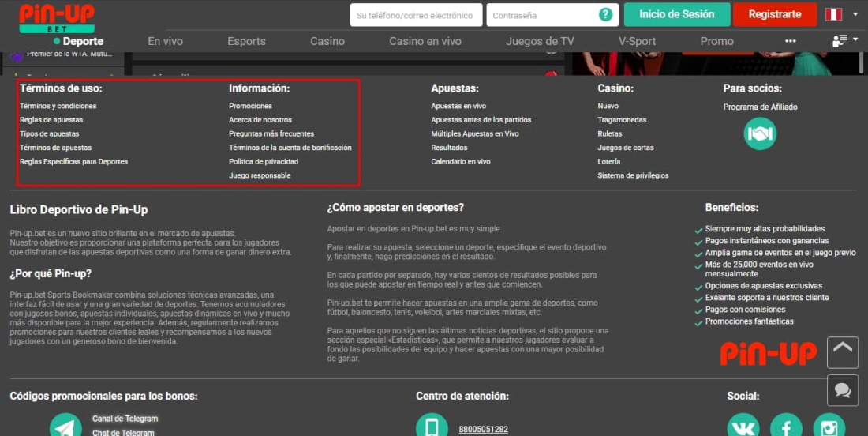Open the VK social icon

click(x=743, y=426)
